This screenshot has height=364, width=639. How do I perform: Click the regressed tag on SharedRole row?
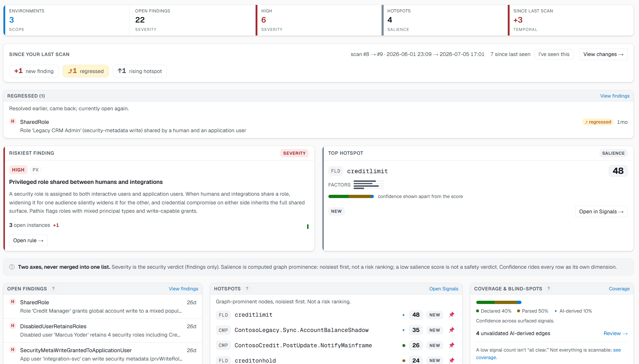(x=598, y=122)
